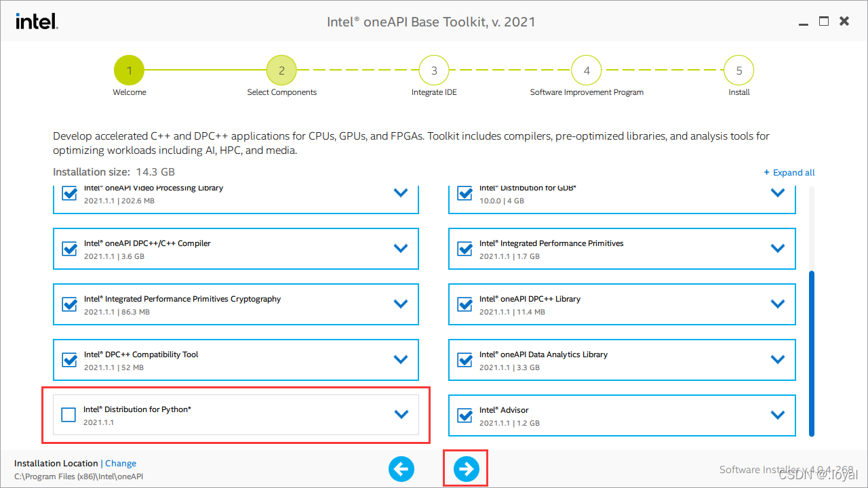Jump to step 3 Integrate IDE

(434, 70)
